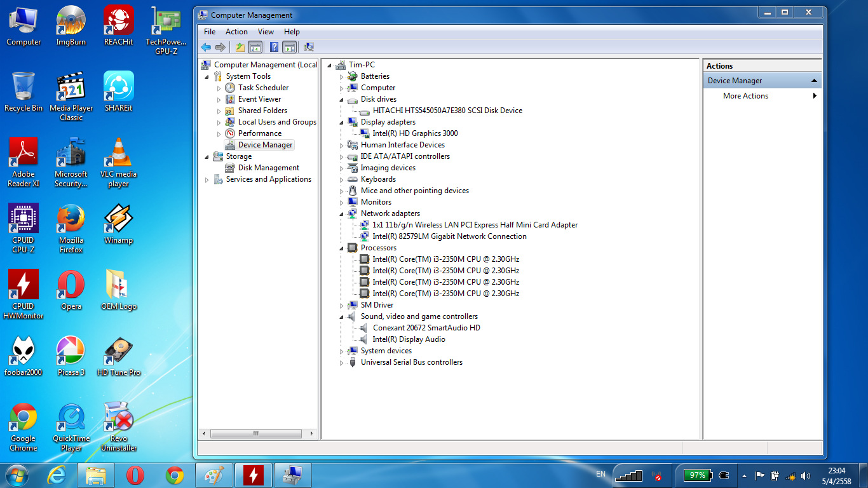
Task: Select the Media Player Classic desktop icon
Action: 71,97
